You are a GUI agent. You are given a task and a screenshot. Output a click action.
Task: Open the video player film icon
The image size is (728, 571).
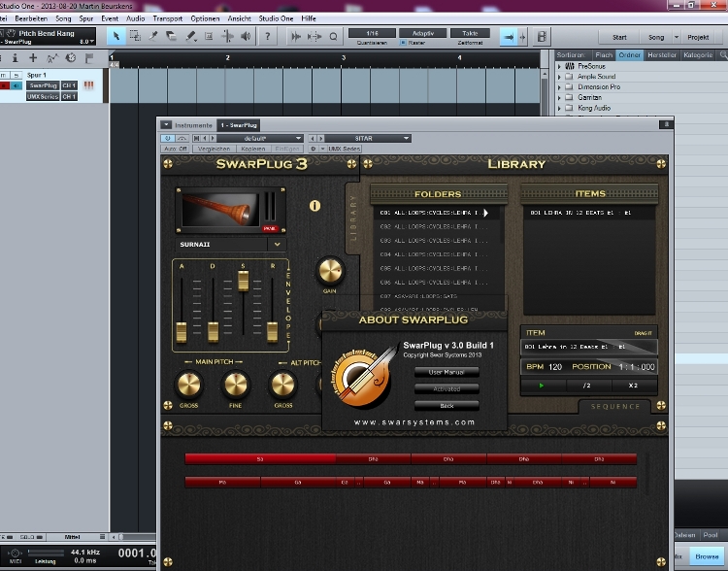542,37
